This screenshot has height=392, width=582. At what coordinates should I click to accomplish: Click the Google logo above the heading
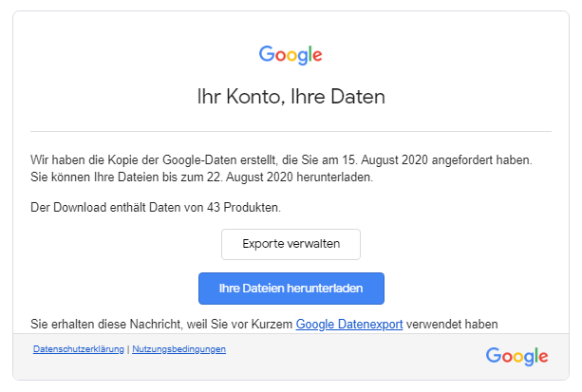point(291,55)
